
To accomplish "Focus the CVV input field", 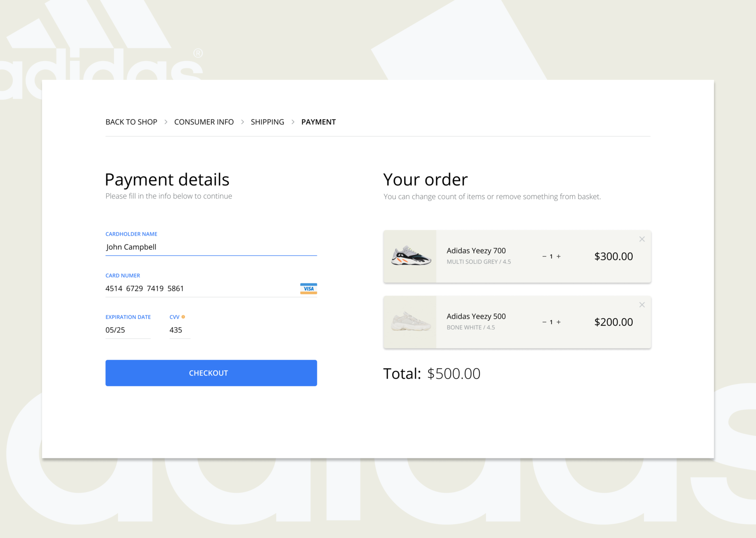I will tap(180, 330).
